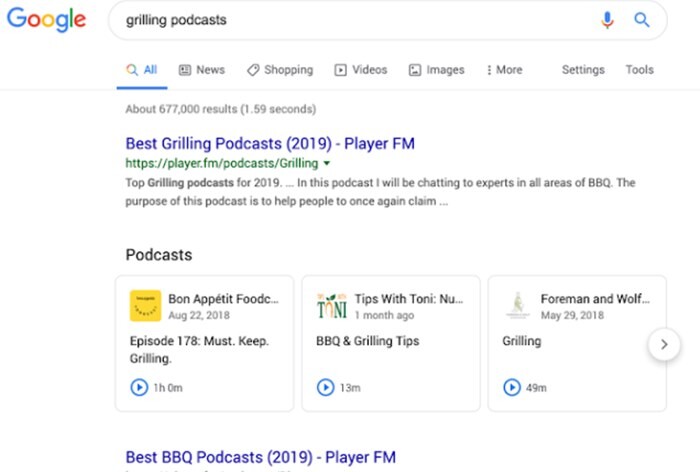Activate voice search microphone icon
Viewport: 700px width, 472px height.
click(x=607, y=20)
